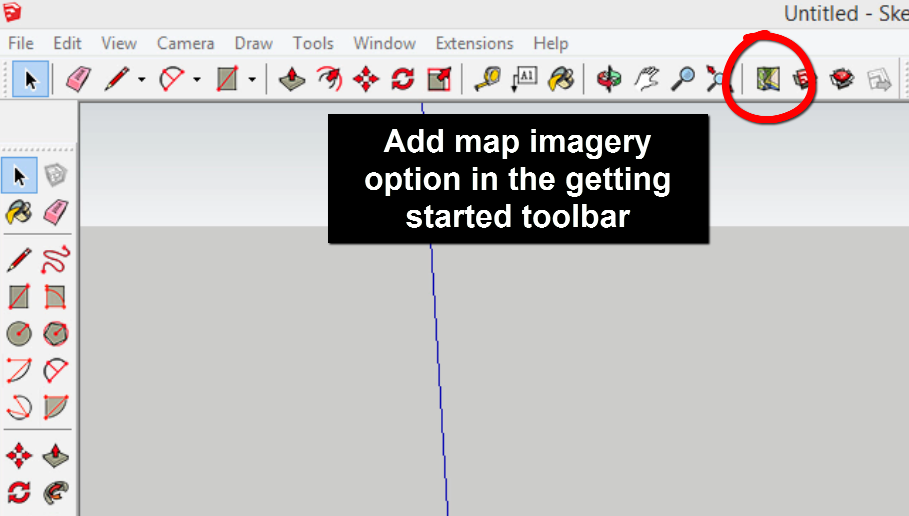909x516 pixels.
Task: Click the SketchUp logo in title bar
Action: coord(12,12)
